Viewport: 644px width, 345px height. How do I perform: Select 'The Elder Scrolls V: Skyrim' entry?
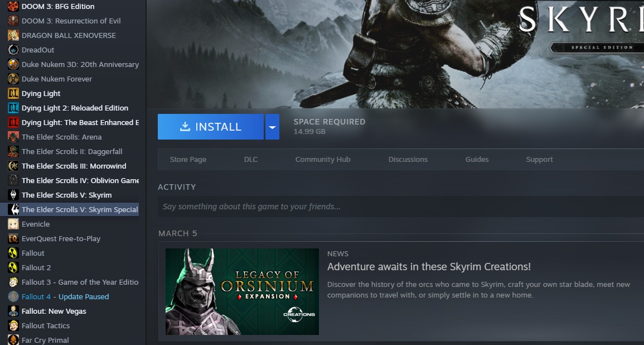coord(66,195)
